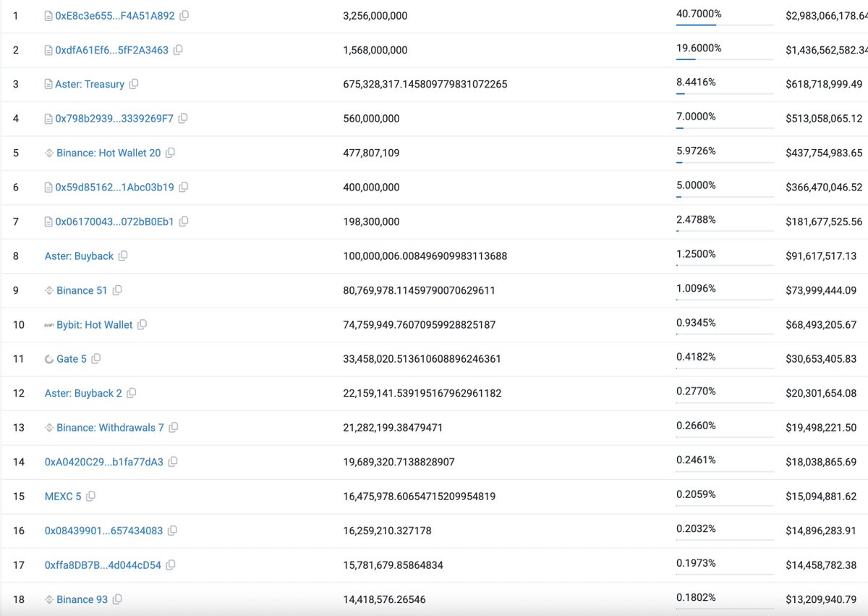This screenshot has height=616, width=868.
Task: Copy the Binance 93 address
Action: (x=117, y=599)
